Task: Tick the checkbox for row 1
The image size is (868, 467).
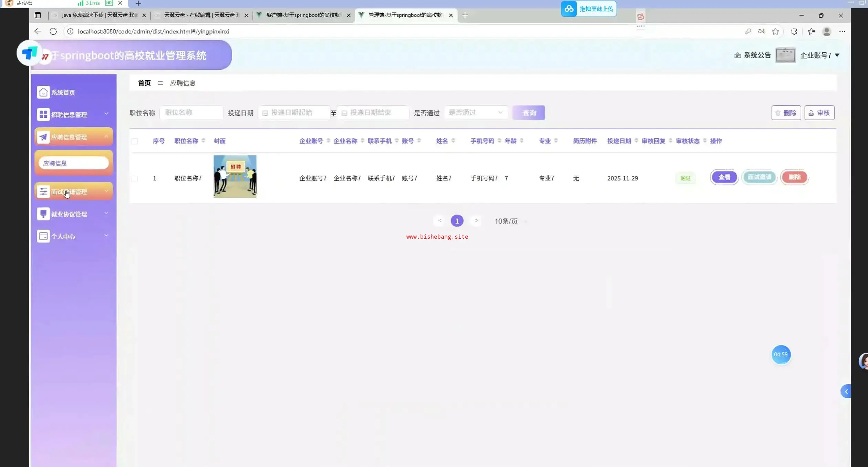Action: click(135, 178)
